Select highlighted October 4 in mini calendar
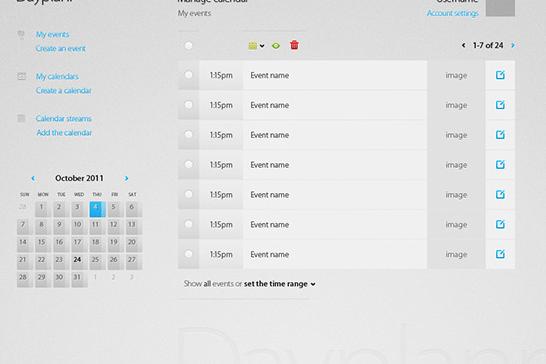This screenshot has width=546, height=364. [x=97, y=209]
